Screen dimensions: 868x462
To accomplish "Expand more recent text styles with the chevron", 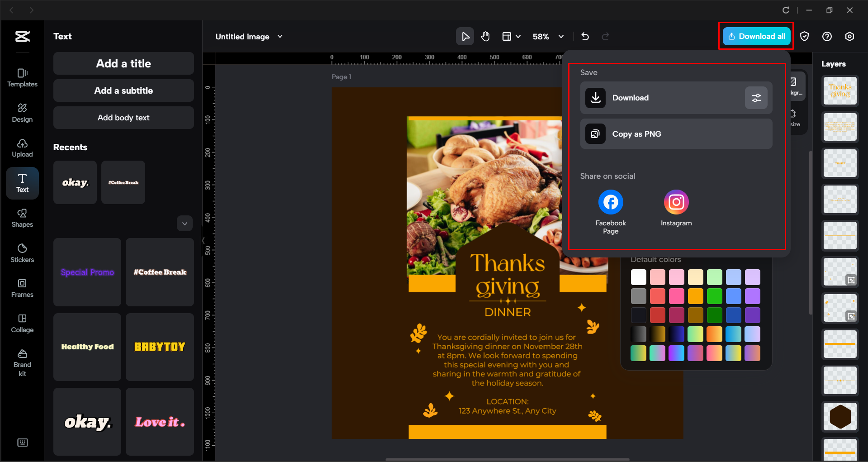I will click(185, 223).
